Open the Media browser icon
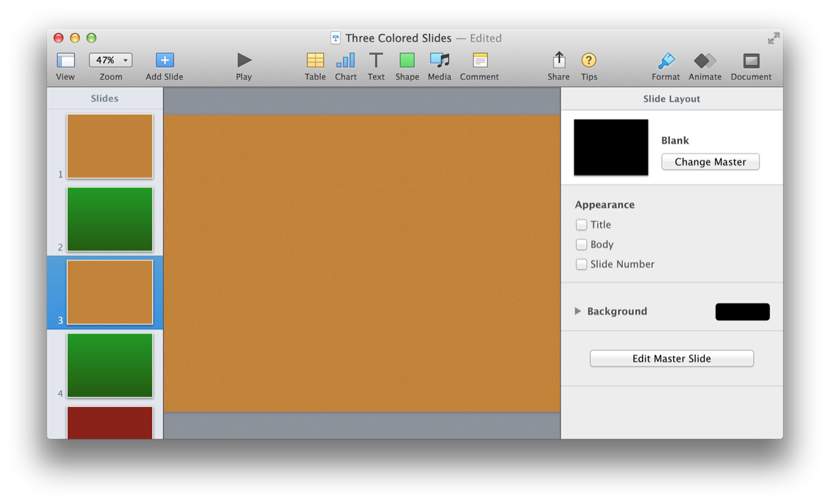Screen dimensions: 830x504 (439, 61)
